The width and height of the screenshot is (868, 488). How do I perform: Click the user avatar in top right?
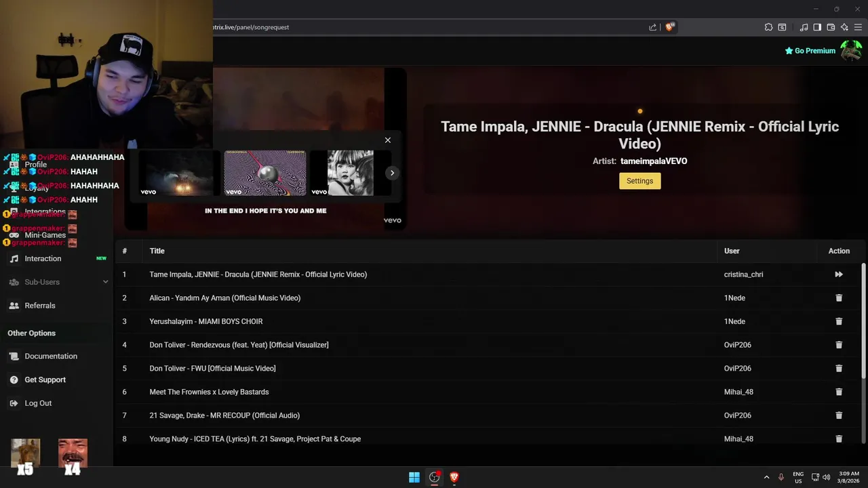tap(851, 51)
